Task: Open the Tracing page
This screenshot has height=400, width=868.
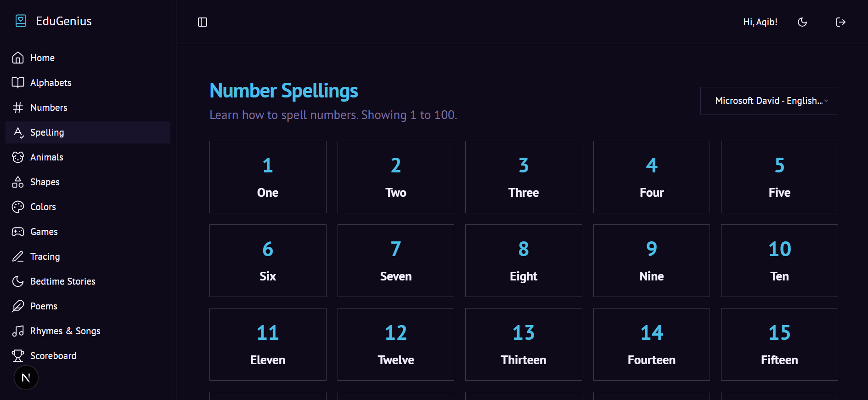Action: coord(45,257)
